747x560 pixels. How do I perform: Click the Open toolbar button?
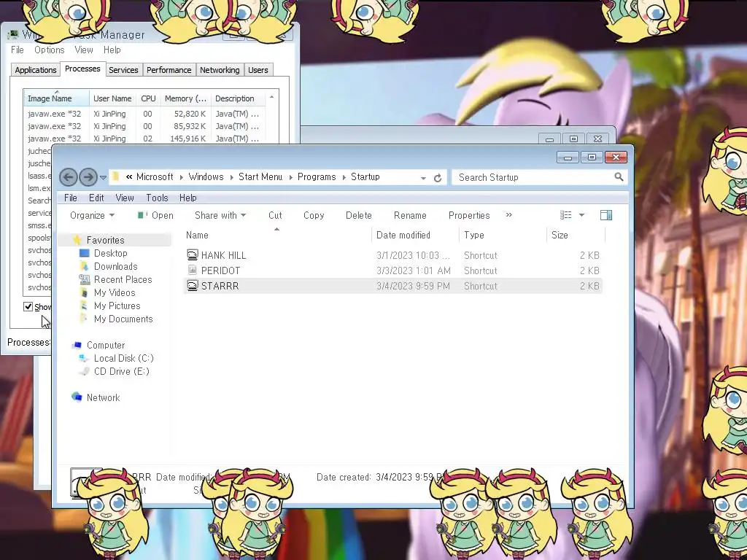pos(155,215)
